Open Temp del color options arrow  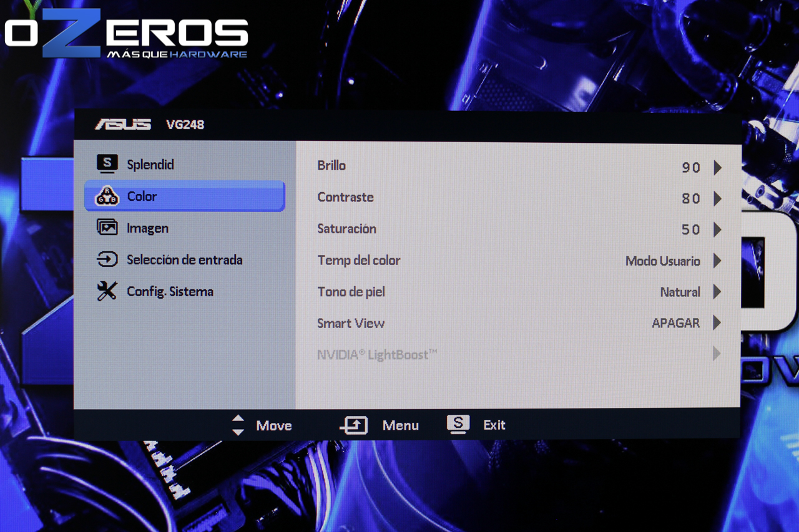pyautogui.click(x=717, y=261)
